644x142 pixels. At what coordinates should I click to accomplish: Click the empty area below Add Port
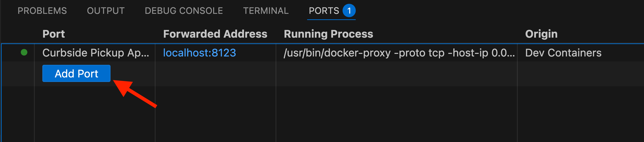(x=94, y=112)
